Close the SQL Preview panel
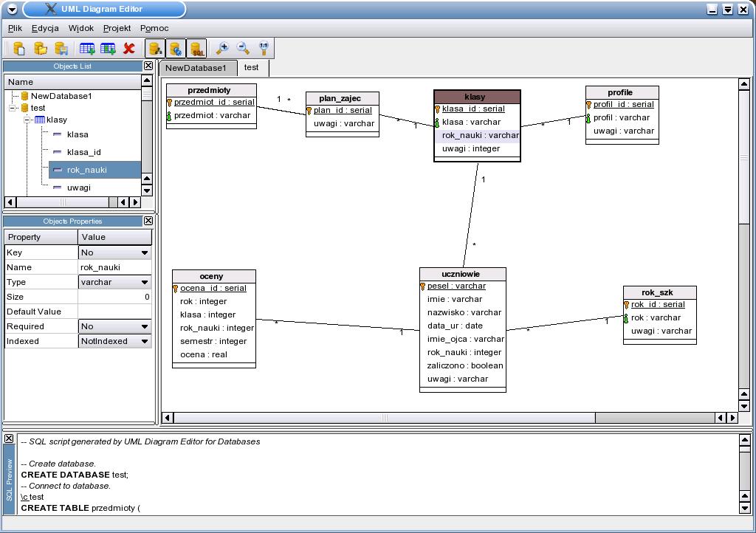Image resolution: width=756 pixels, height=533 pixels. 9,439
